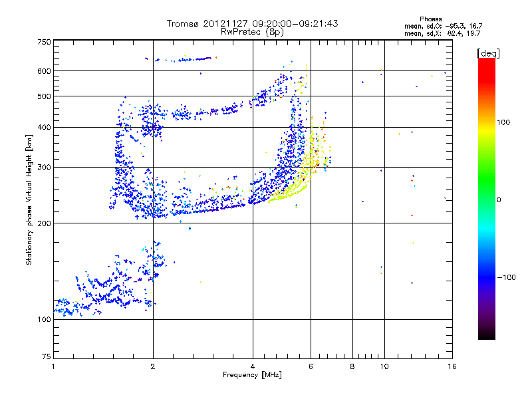This screenshot has height=399, width=532.
Task: Click the plot title "Tromsø 20121127 09:20:00-09:21:43"
Action: tap(252, 23)
